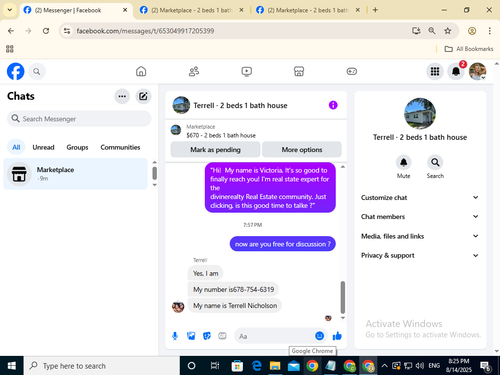Expand the Customize chat section
500x375 pixels.
coord(420,198)
